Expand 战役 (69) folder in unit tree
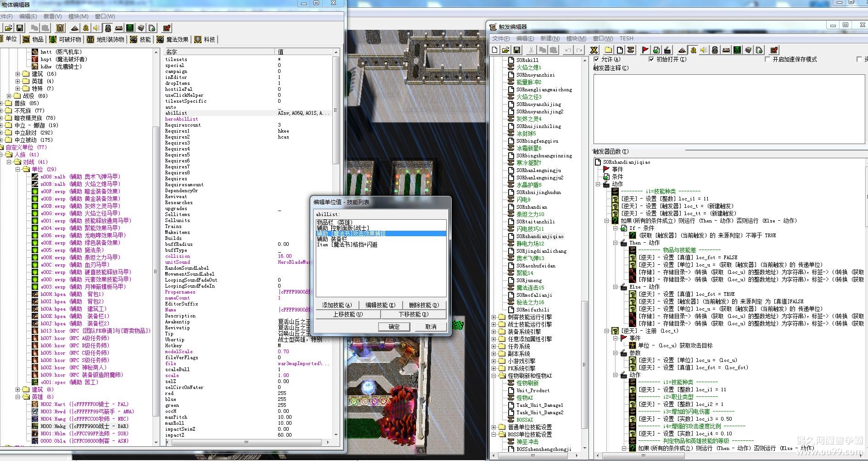This screenshot has width=868, height=461. point(9,96)
